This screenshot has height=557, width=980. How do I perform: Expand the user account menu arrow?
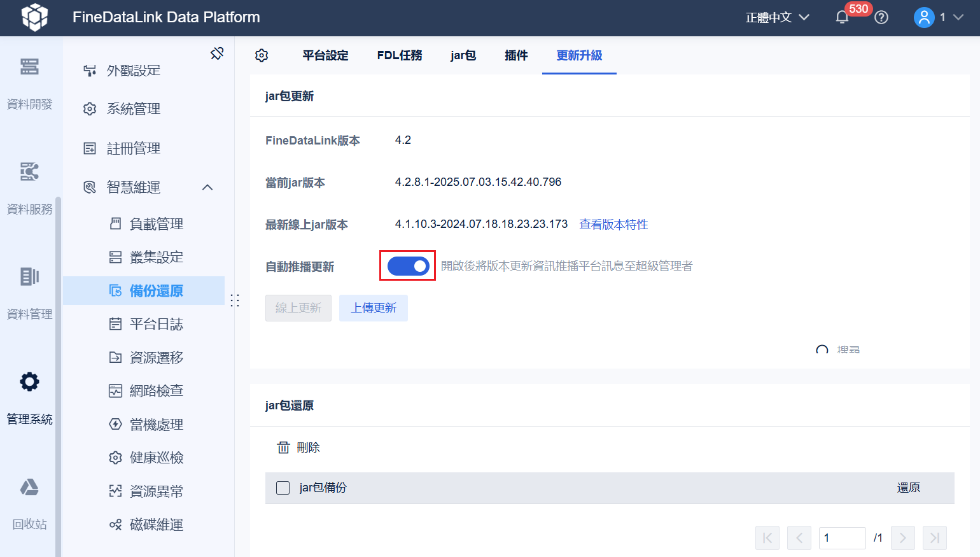tap(958, 17)
